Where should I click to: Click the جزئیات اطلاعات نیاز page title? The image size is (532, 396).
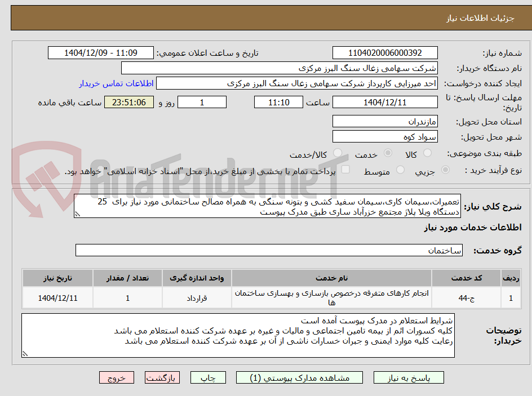tap(480, 18)
